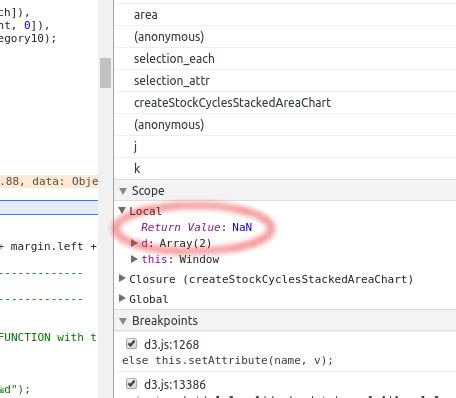Click breakpoint code else this.setAttribute(name, v);
Image resolution: width=456 pixels, height=398 pixels.
(x=227, y=360)
